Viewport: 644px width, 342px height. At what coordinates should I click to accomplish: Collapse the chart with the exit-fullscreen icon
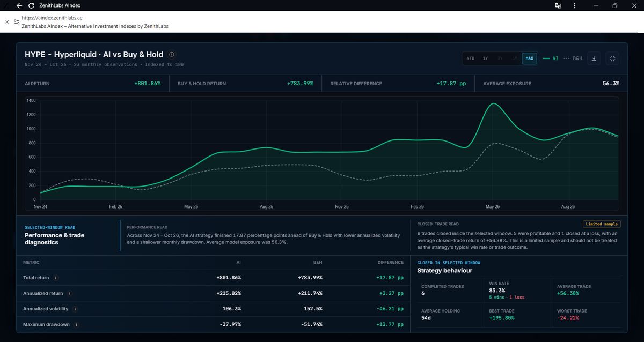pyautogui.click(x=612, y=58)
